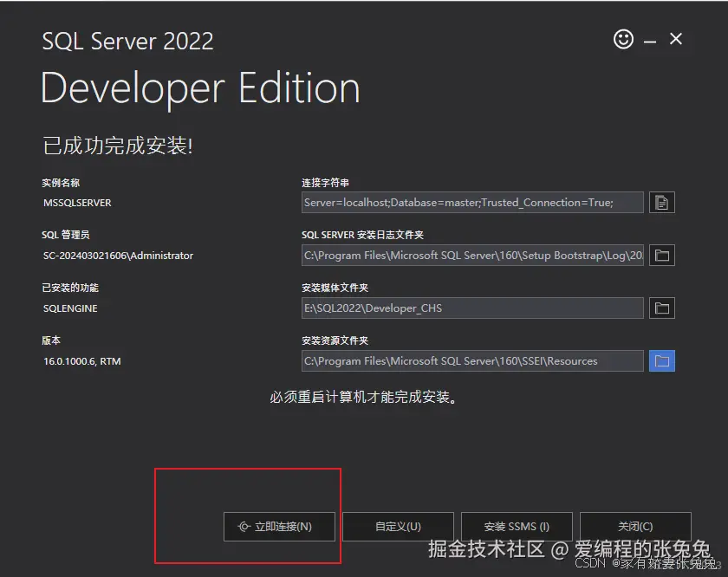Click the smiley feedback icon
The image size is (728, 577).
pos(623,39)
